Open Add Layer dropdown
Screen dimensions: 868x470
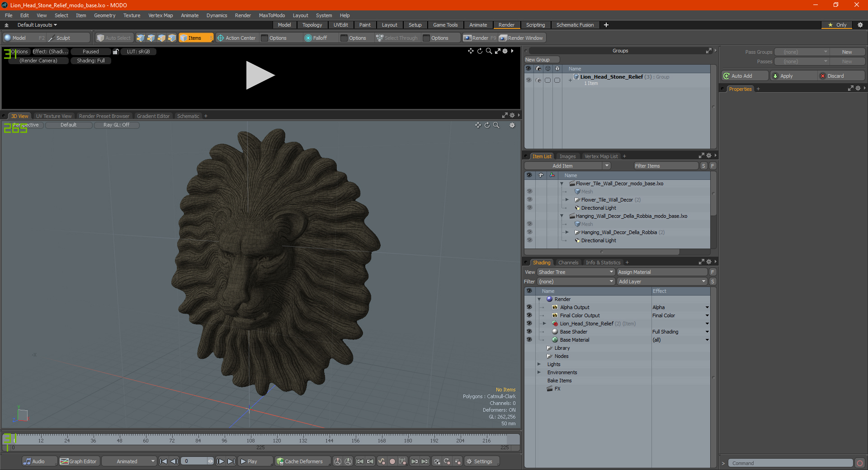point(662,282)
